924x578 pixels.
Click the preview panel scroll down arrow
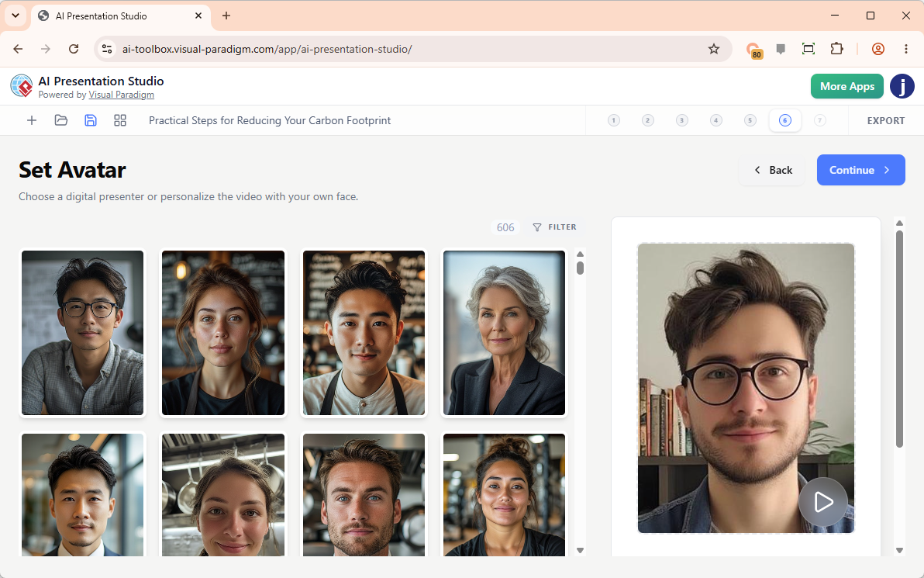[x=899, y=550]
